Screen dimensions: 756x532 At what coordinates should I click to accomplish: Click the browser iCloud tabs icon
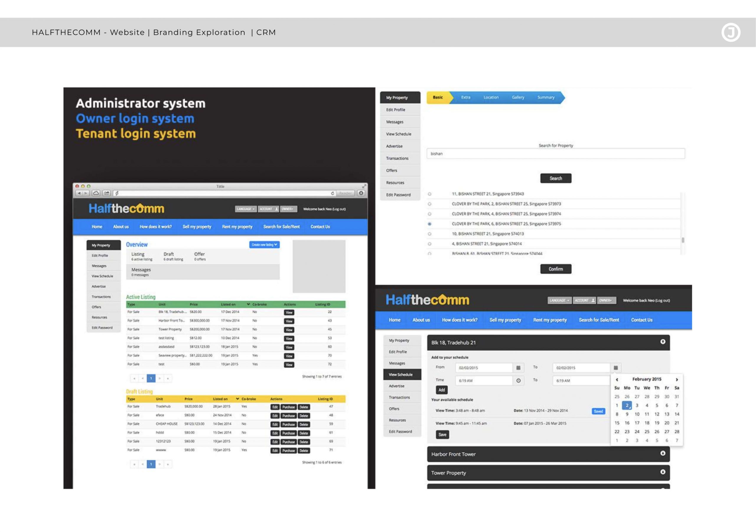point(96,193)
